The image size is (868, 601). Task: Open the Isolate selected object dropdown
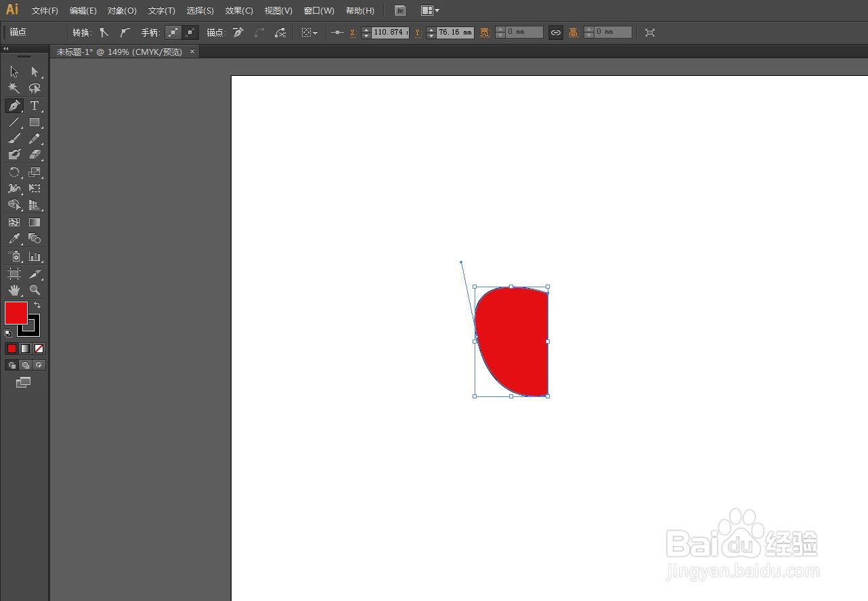point(309,33)
